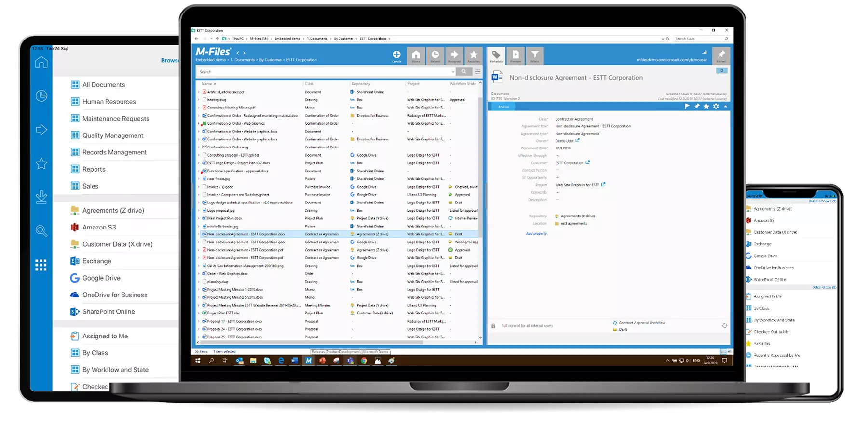Click 'Add property' link in metadata card
The height and width of the screenshot is (431, 868).
pos(536,234)
